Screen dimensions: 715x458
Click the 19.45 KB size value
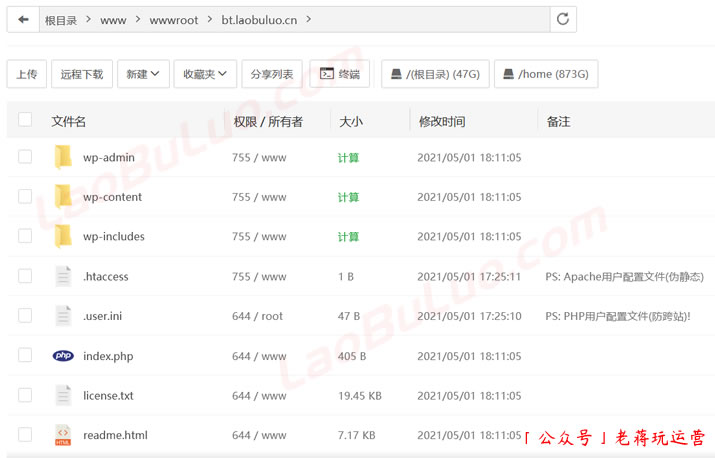point(360,396)
